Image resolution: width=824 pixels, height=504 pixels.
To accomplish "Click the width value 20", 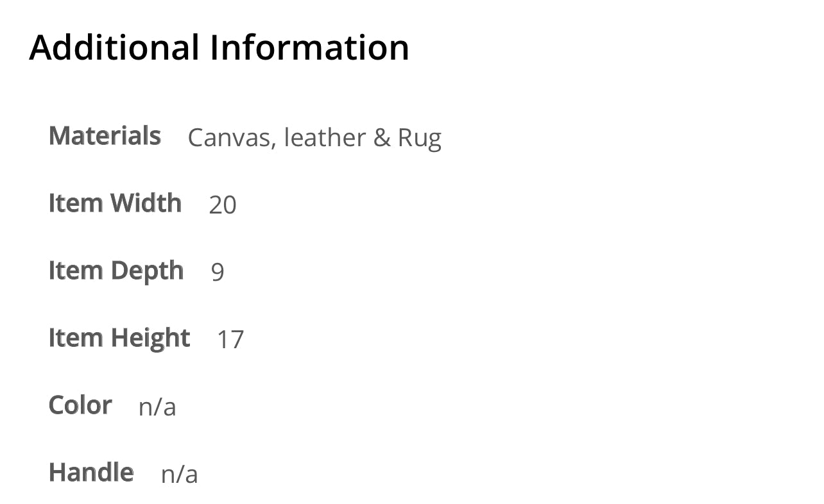I will 223,205.
